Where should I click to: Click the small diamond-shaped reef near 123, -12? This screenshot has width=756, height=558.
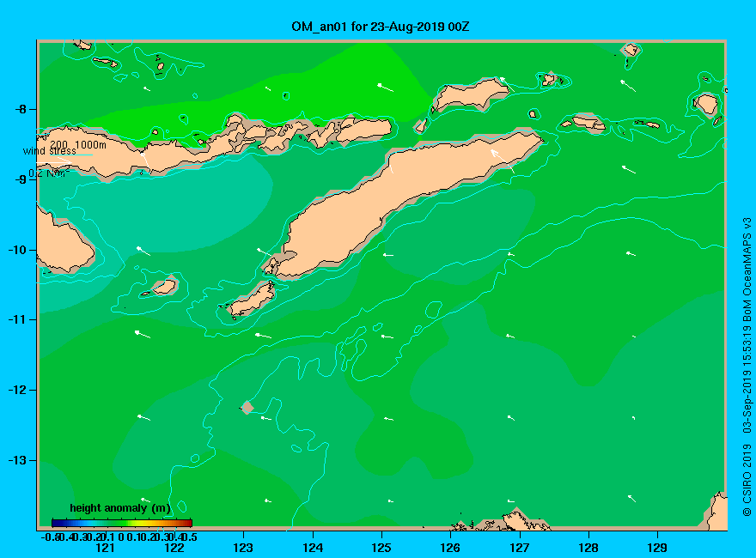247,408
